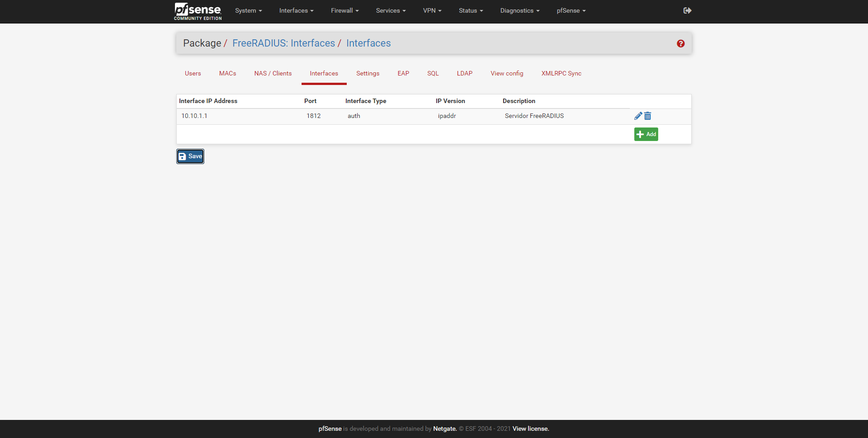Click the last Interfaces breadcrumb link
This screenshot has width=868, height=438.
pyautogui.click(x=368, y=43)
